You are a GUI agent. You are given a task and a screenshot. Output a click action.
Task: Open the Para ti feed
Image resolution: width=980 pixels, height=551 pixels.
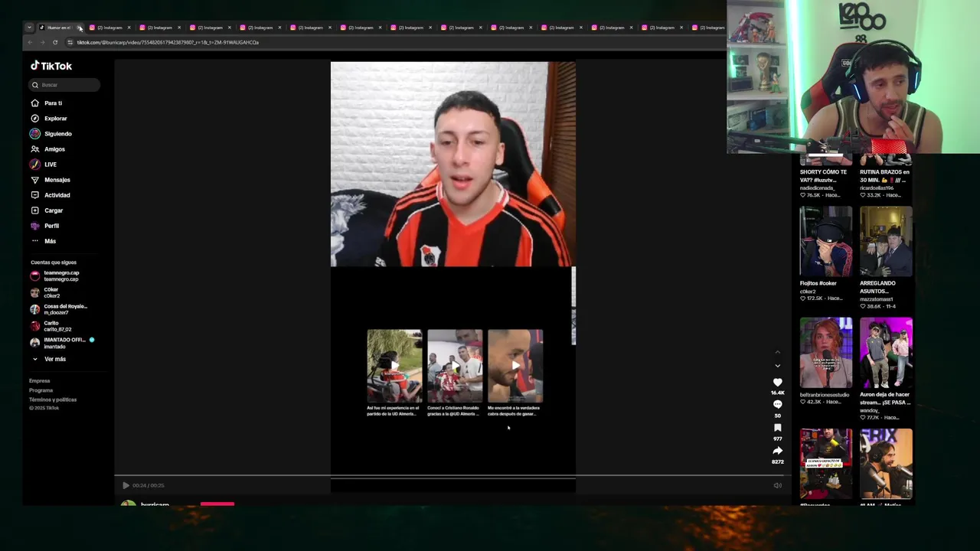pos(53,103)
